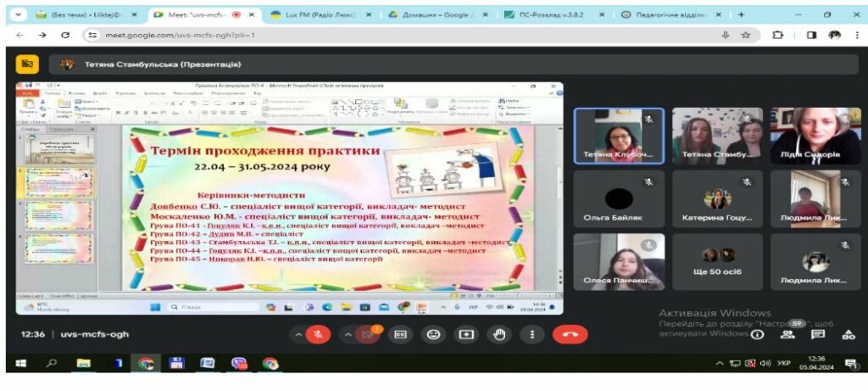Expand camera video settings arrow
This screenshot has height=391, width=868.
pyautogui.click(x=347, y=335)
